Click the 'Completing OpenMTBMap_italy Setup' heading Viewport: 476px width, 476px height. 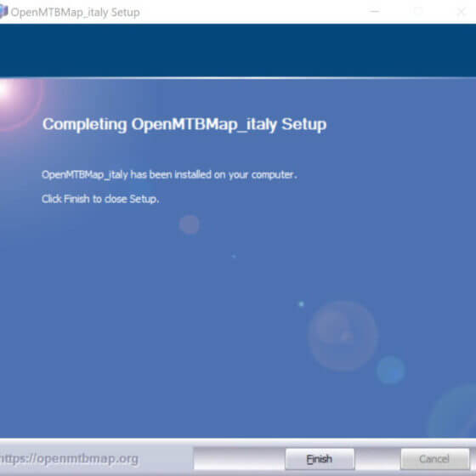pos(184,124)
